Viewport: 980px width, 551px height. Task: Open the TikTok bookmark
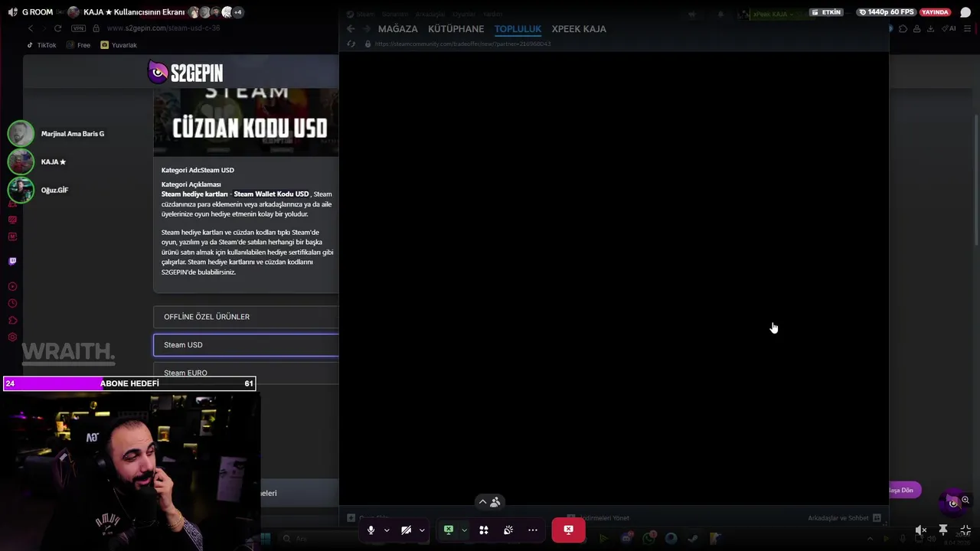click(x=41, y=45)
